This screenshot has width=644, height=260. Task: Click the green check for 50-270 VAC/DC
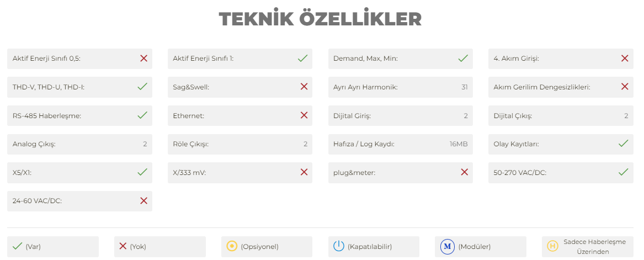pyautogui.click(x=624, y=172)
